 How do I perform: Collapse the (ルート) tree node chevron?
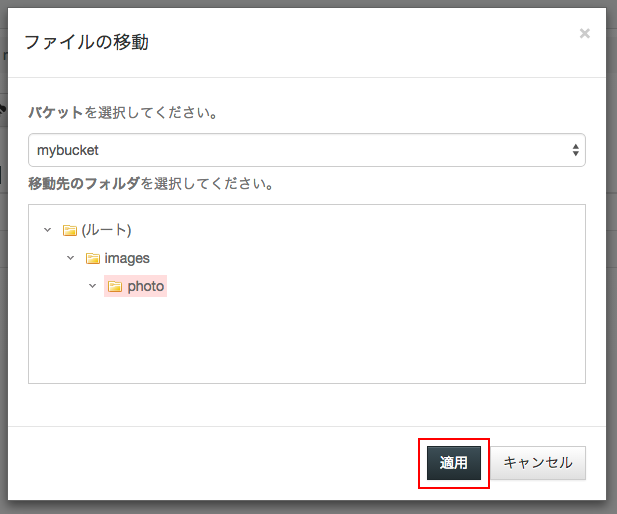(48, 230)
